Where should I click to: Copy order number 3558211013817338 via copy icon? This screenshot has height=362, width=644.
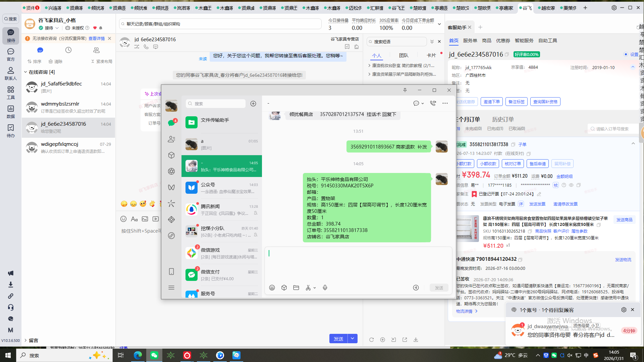pyautogui.click(x=513, y=144)
